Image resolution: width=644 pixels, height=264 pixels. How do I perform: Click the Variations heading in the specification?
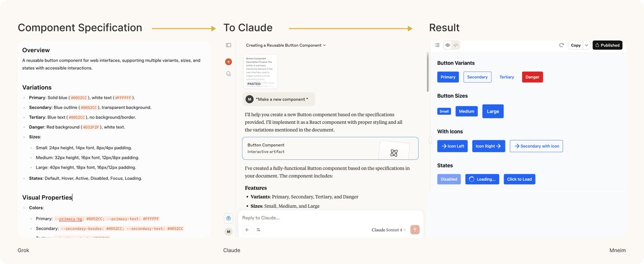click(37, 87)
